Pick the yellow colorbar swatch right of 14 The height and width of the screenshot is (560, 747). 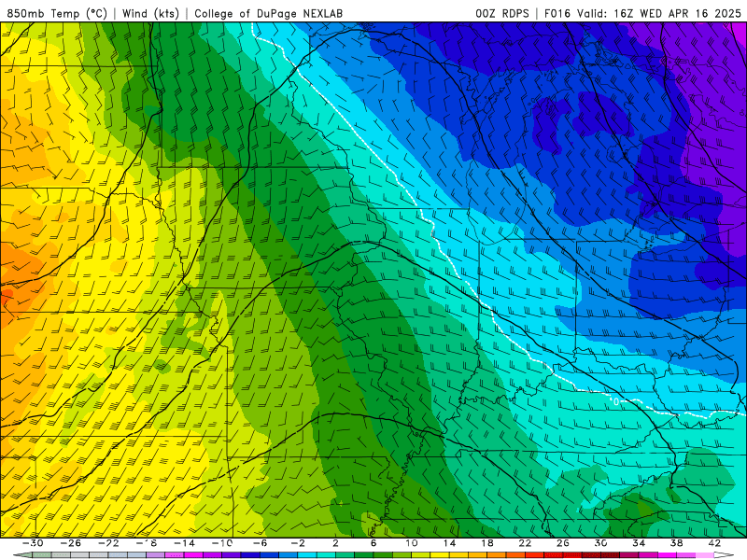458,554
